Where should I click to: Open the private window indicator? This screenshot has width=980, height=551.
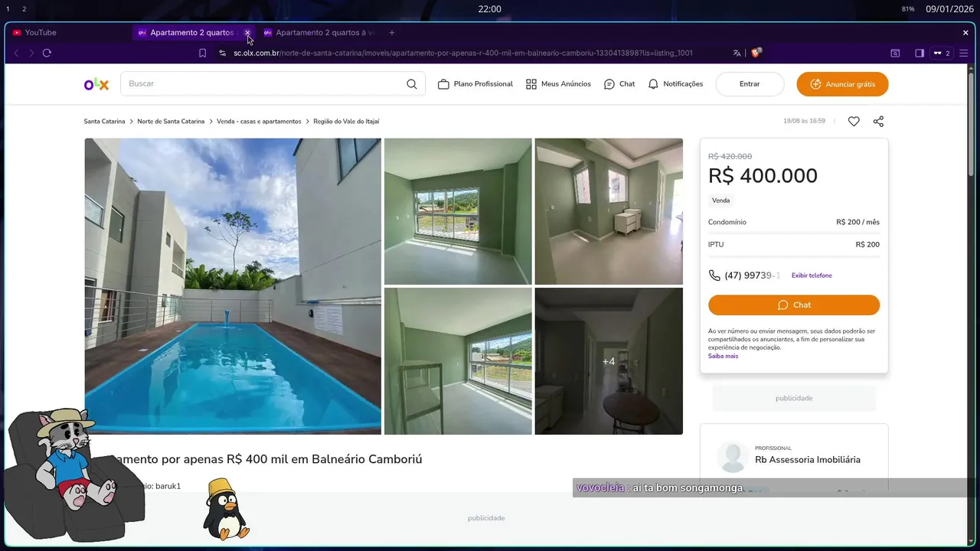point(941,53)
